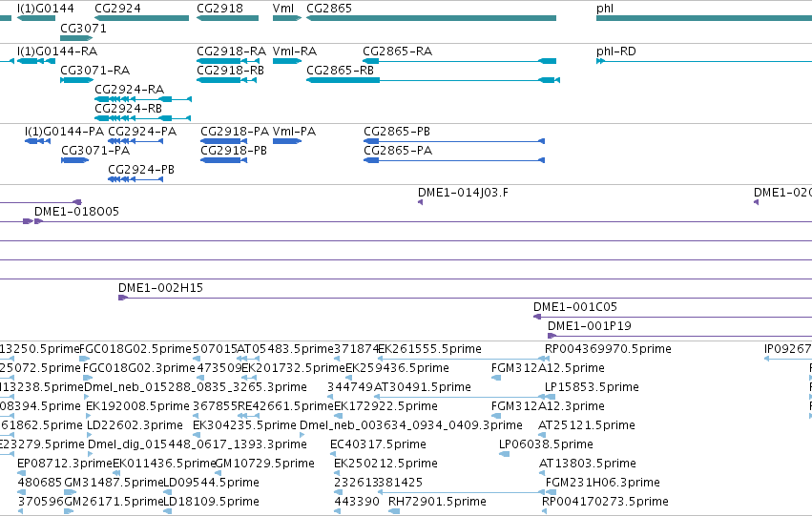Click protein CG2865-PA
The image size is (812, 516).
[x=454, y=160]
